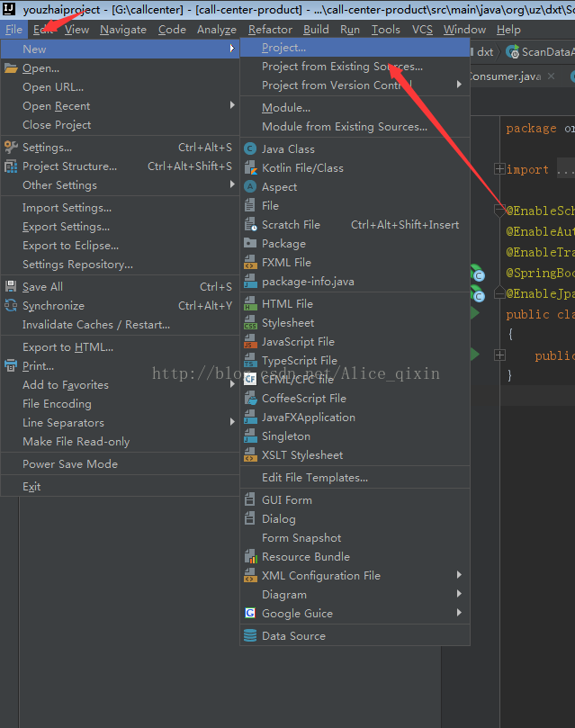
Task: Collapse the annotations fold marker at @EnableSch
Action: tap(499, 211)
